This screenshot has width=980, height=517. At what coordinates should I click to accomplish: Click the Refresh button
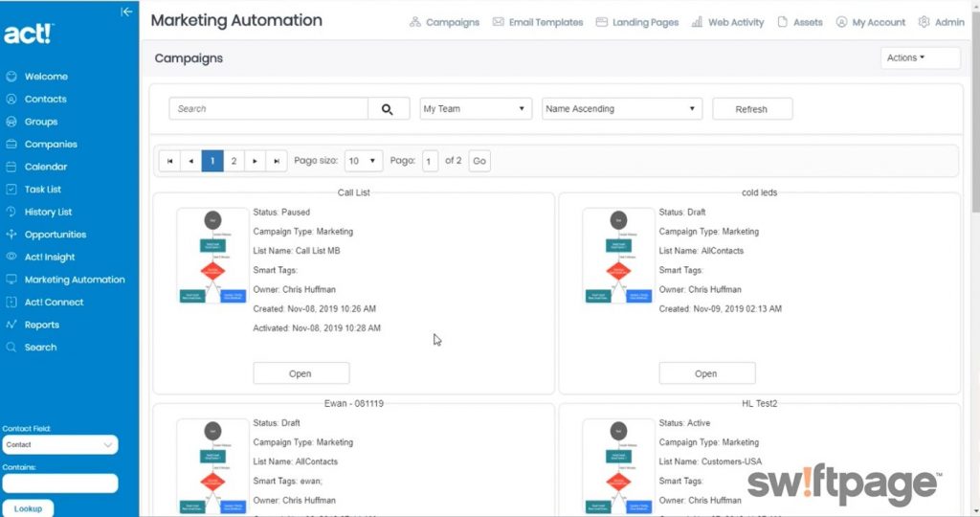coord(752,109)
